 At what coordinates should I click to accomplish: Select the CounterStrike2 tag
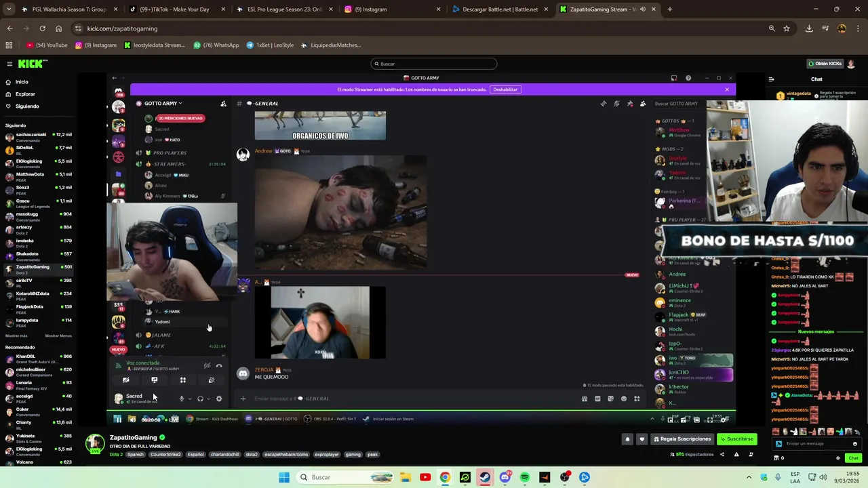pyautogui.click(x=165, y=455)
